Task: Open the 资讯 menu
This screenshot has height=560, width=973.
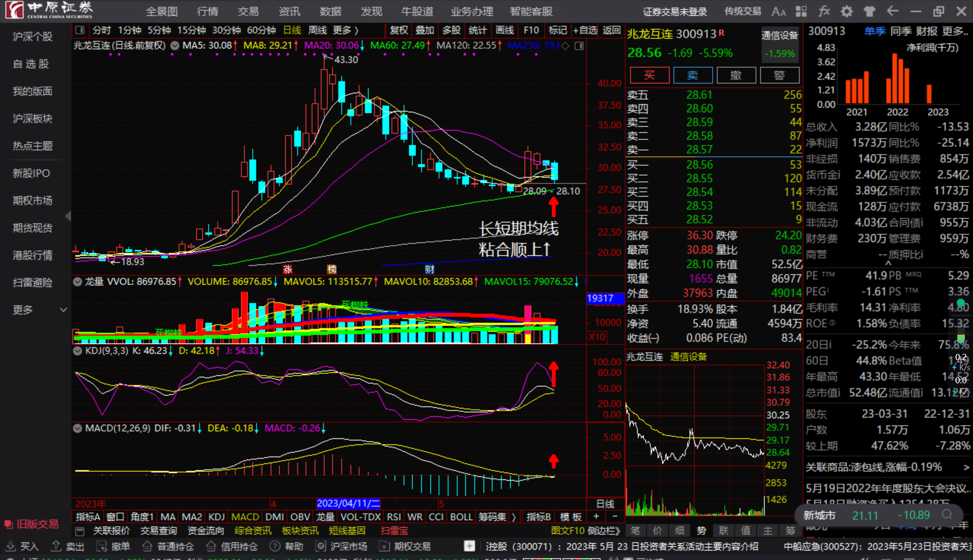Action: pyautogui.click(x=289, y=11)
